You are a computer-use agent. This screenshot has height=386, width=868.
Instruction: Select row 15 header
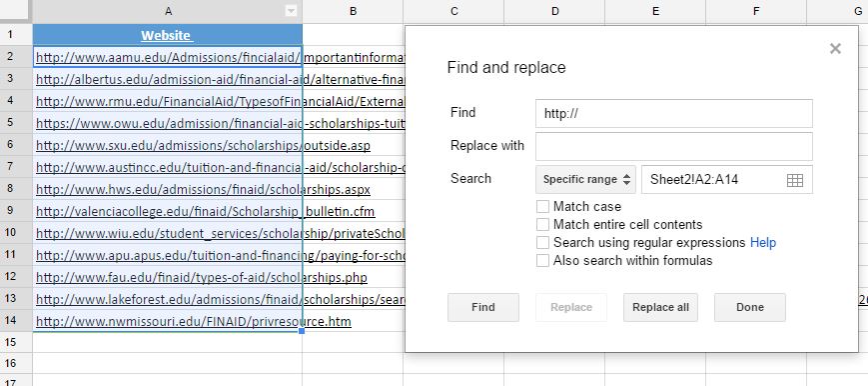[x=16, y=342]
